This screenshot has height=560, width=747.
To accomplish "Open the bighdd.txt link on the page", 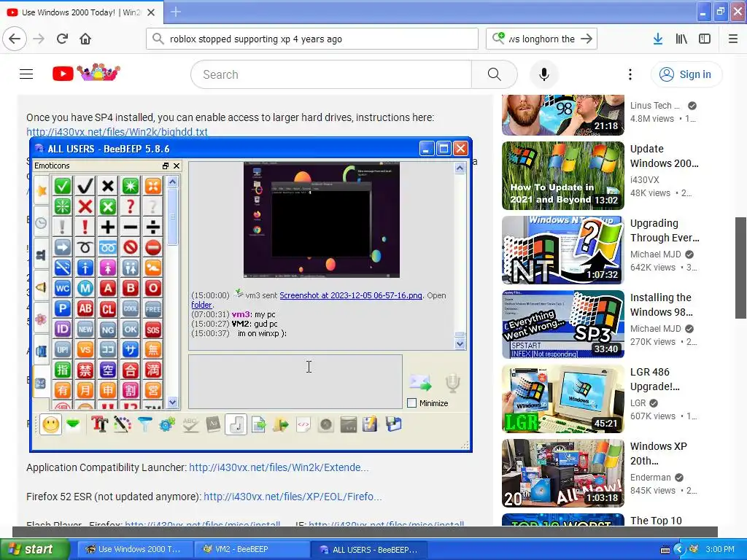I will 117,132.
